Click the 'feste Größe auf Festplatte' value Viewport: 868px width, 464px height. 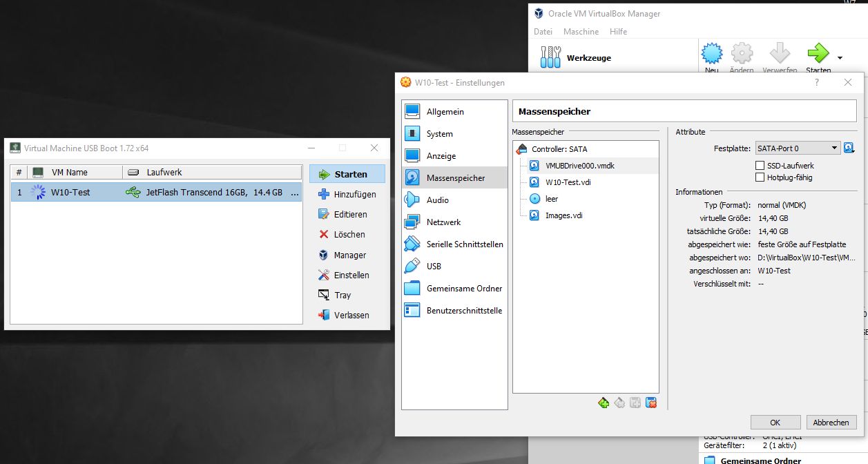(x=802, y=244)
